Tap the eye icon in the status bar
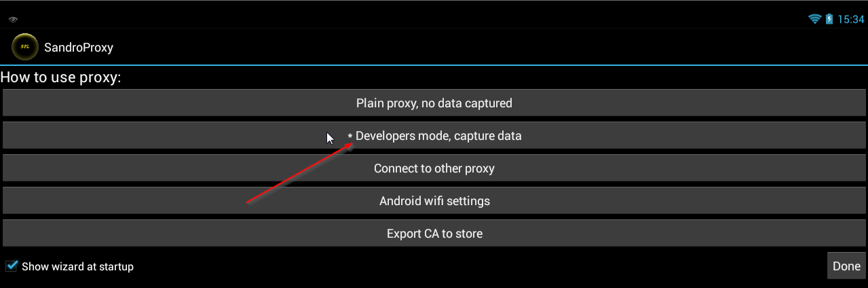 tap(13, 20)
